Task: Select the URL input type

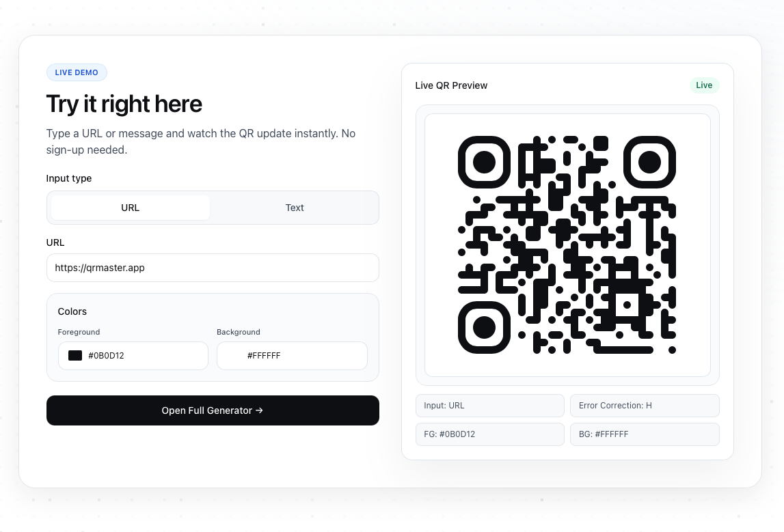Action: [130, 208]
